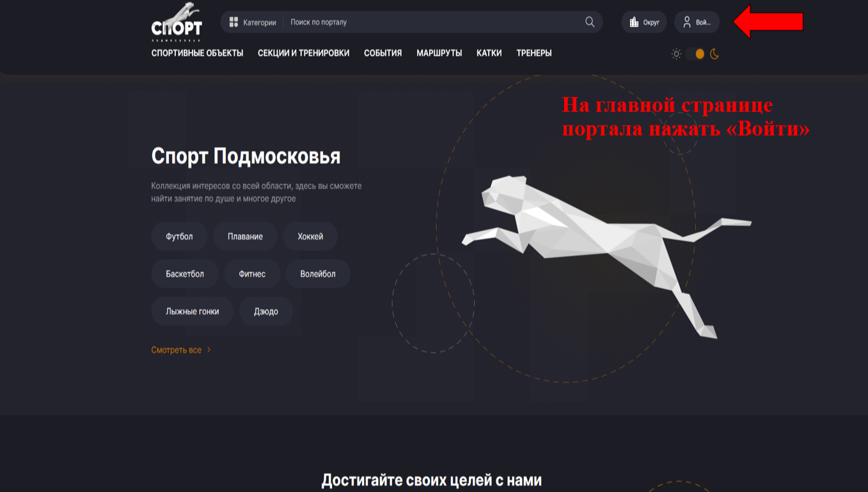Viewport: 868px width, 492px height.
Task: Open the Спортивные объекты menu
Action: click(x=197, y=53)
